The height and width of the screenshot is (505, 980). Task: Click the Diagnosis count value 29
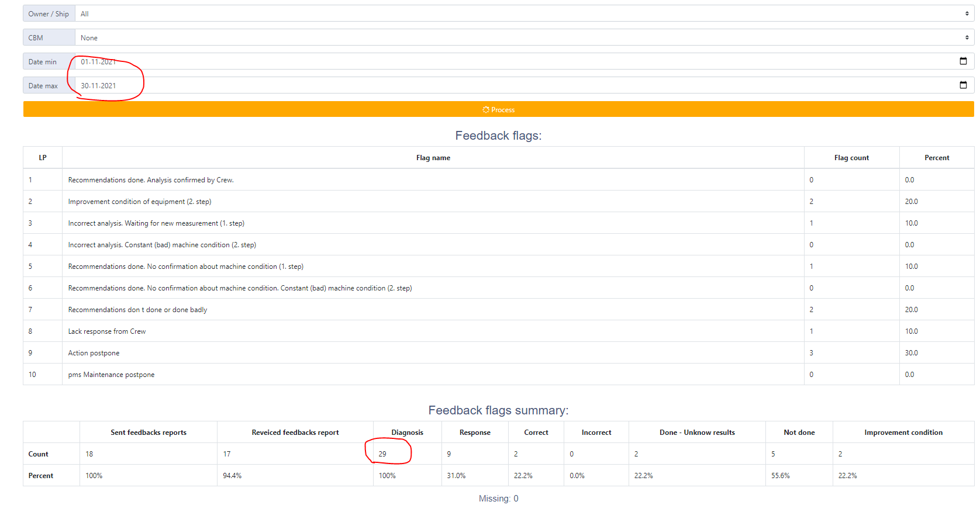coord(382,454)
